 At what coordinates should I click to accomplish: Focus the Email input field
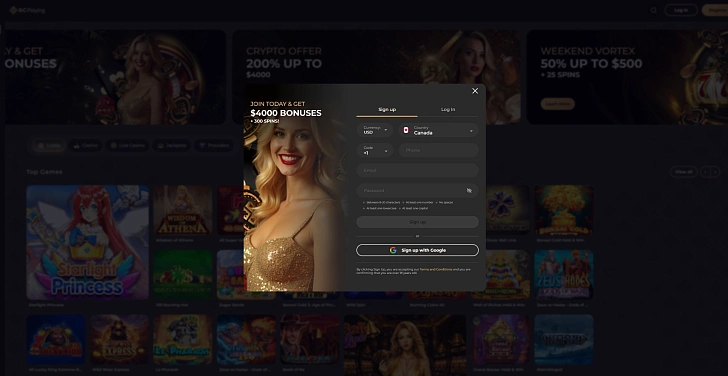coord(417,170)
